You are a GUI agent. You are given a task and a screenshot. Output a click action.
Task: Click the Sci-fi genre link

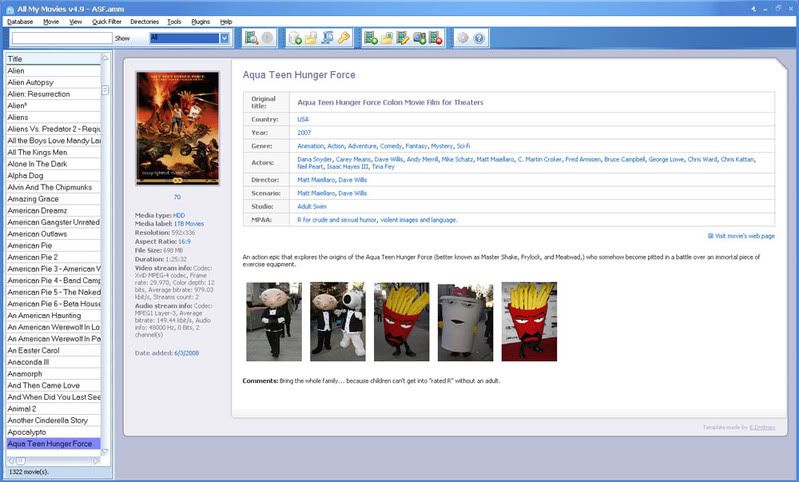pos(463,146)
